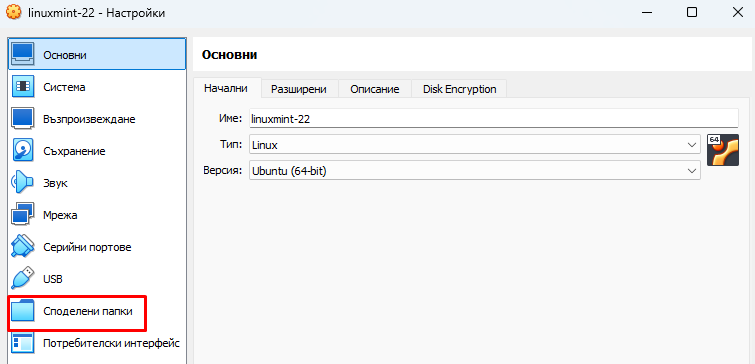This screenshot has width=755, height=364.
Task: Click the USB plug icon
Action: coord(22,279)
